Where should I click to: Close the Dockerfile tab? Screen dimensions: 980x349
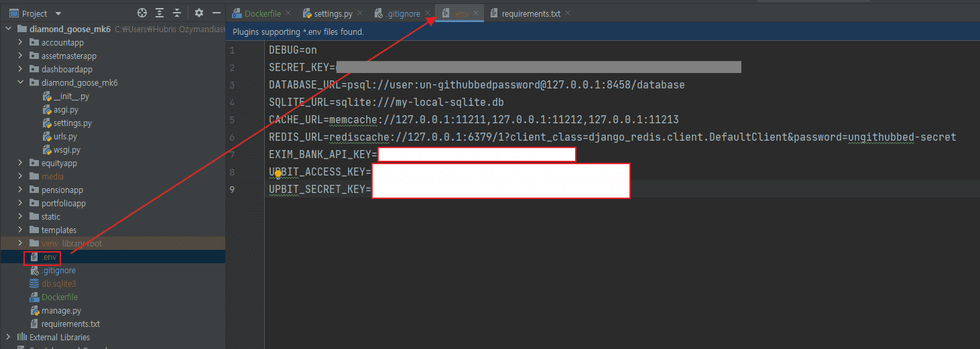(x=288, y=13)
